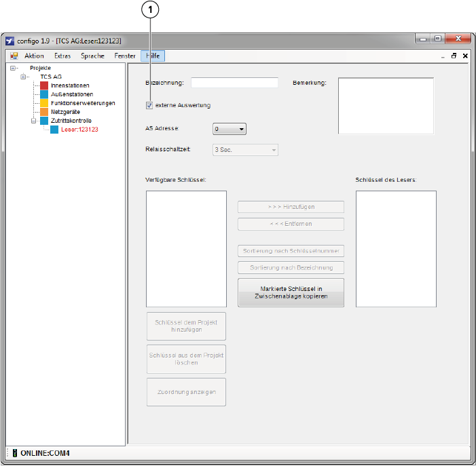This screenshot has height=466, width=476.
Task: Collapse the Zutrittskontrolle tree node
Action: (34, 121)
